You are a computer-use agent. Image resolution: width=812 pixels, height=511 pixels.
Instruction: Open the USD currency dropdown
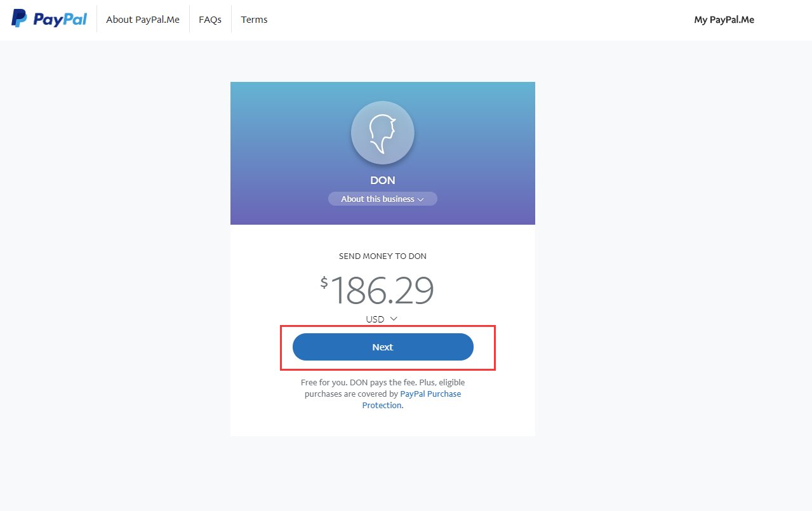tap(382, 319)
